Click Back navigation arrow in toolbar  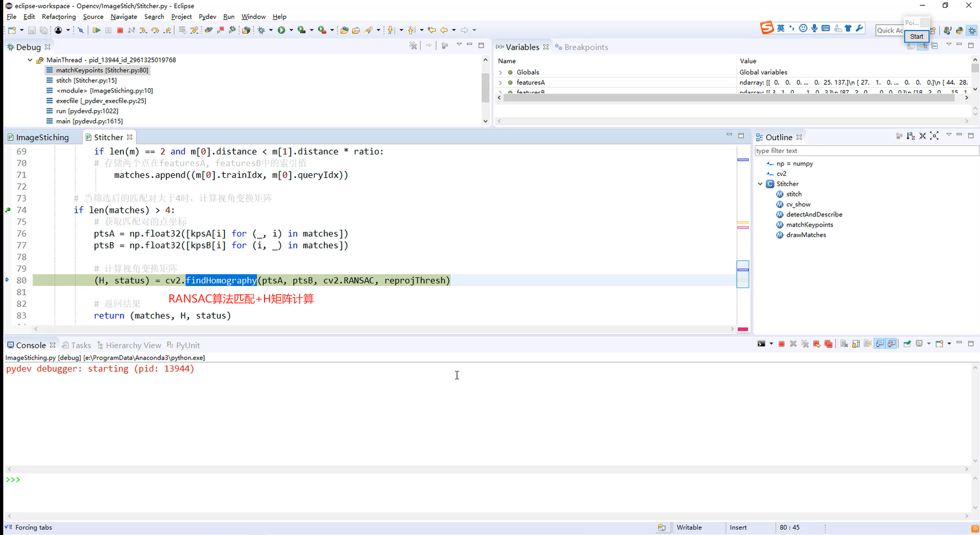tap(443, 30)
